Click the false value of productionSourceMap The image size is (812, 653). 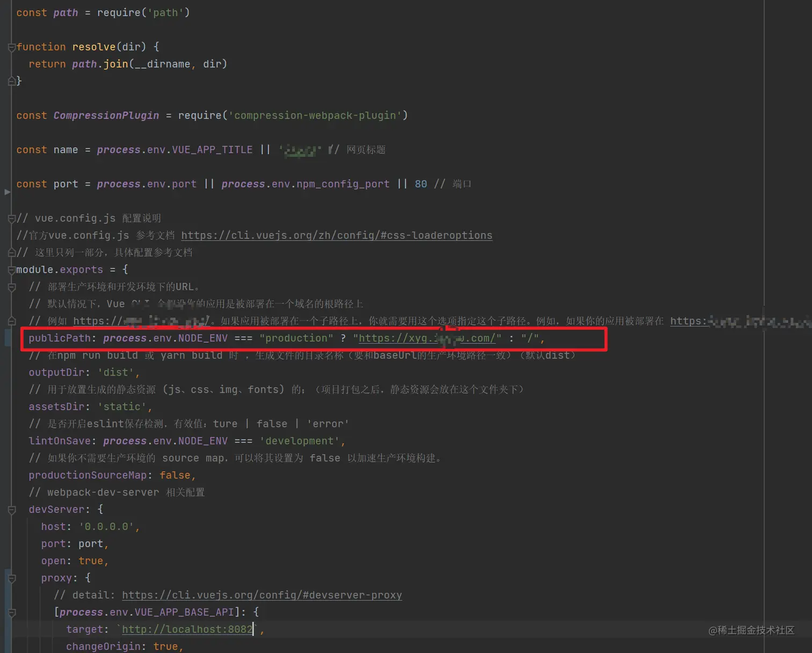point(175,475)
